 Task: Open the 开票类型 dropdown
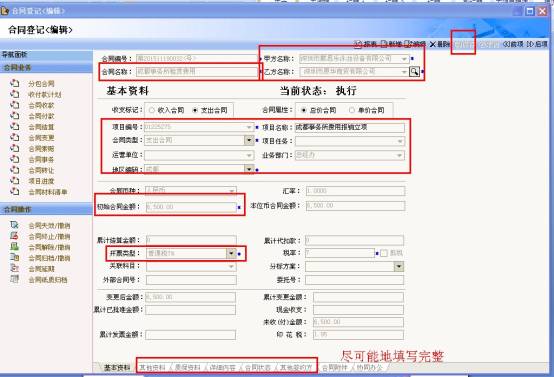231,253
